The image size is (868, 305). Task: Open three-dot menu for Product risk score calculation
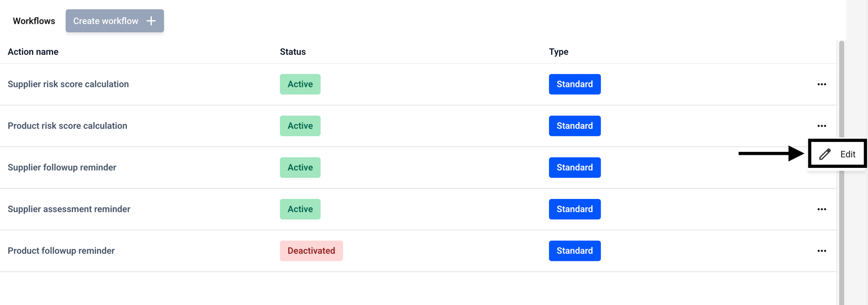[x=821, y=126]
